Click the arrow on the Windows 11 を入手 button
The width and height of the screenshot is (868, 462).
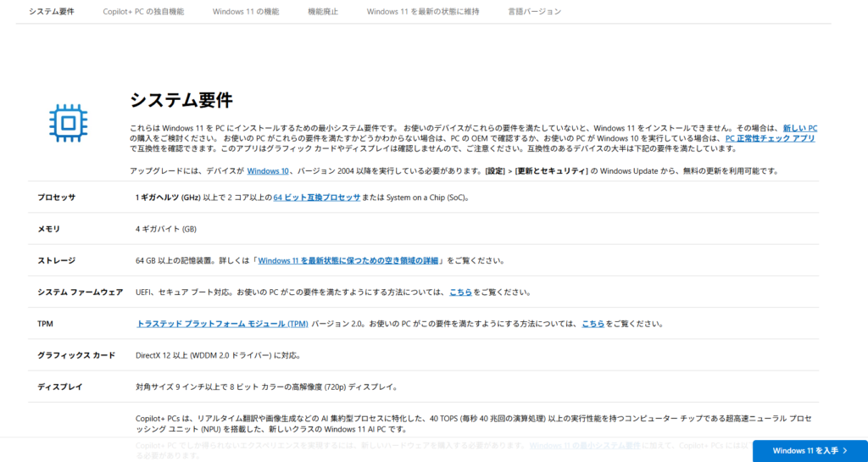point(844,451)
